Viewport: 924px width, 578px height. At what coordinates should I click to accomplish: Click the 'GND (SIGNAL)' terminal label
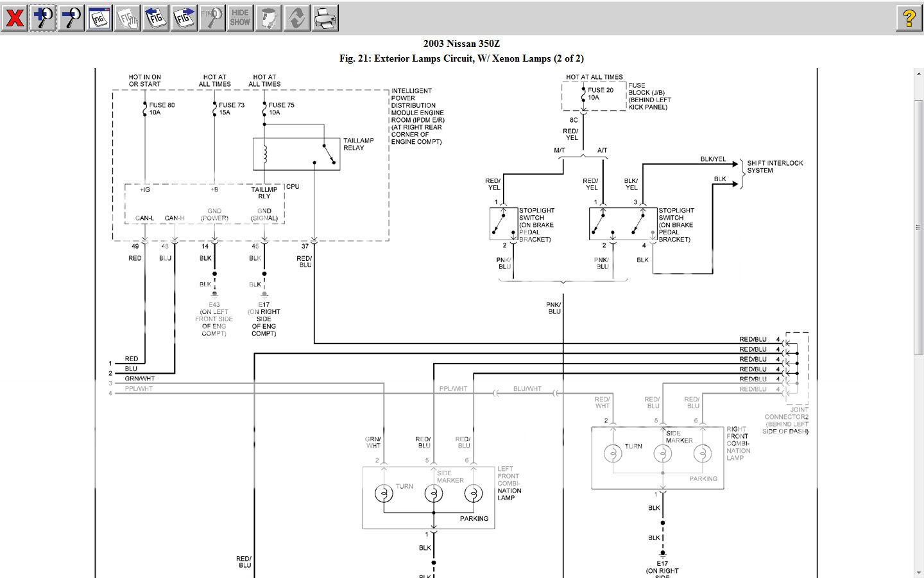(x=264, y=215)
